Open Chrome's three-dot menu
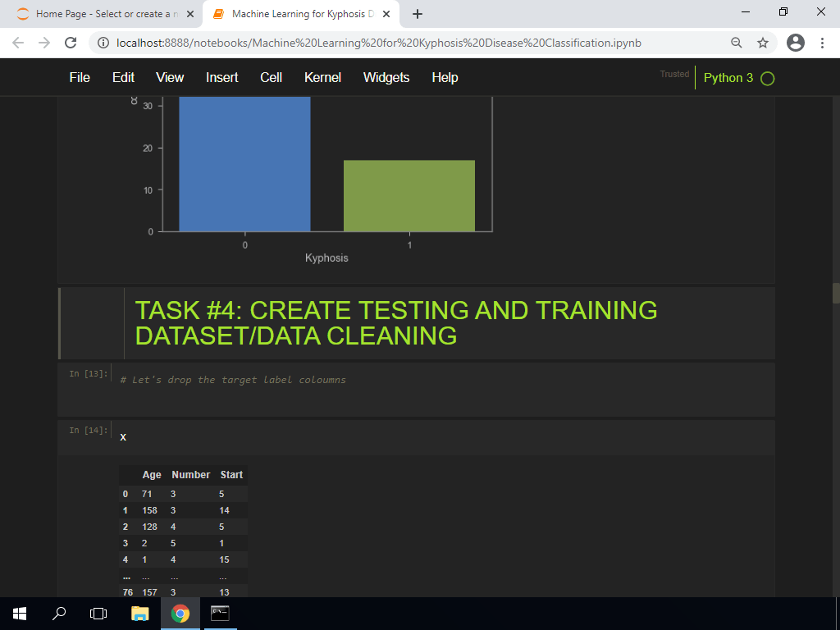840x630 pixels. pos(822,43)
